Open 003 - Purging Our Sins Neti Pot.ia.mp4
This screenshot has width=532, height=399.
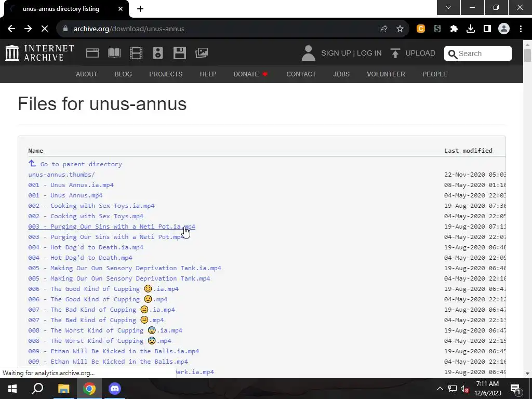coord(112,227)
